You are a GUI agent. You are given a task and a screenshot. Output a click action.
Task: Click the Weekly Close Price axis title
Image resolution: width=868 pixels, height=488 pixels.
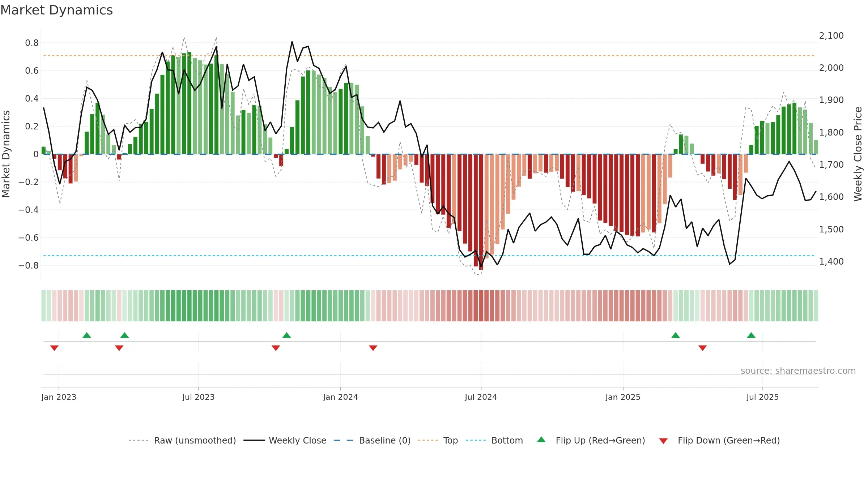click(x=858, y=154)
